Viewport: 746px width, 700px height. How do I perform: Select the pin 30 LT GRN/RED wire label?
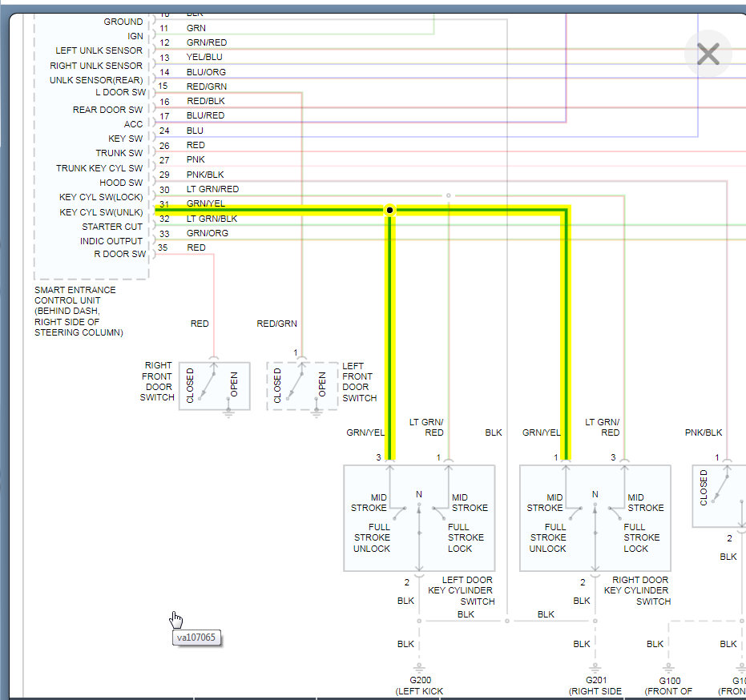point(212,189)
